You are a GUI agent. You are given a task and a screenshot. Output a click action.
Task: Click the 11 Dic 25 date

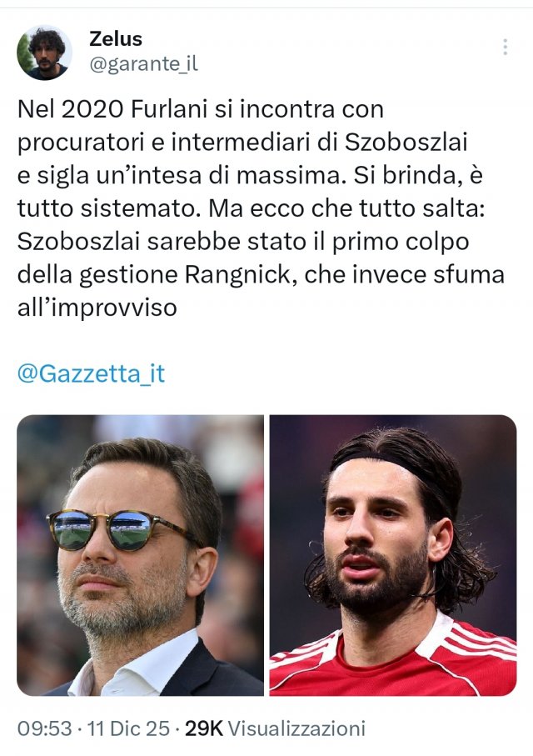coord(129,728)
